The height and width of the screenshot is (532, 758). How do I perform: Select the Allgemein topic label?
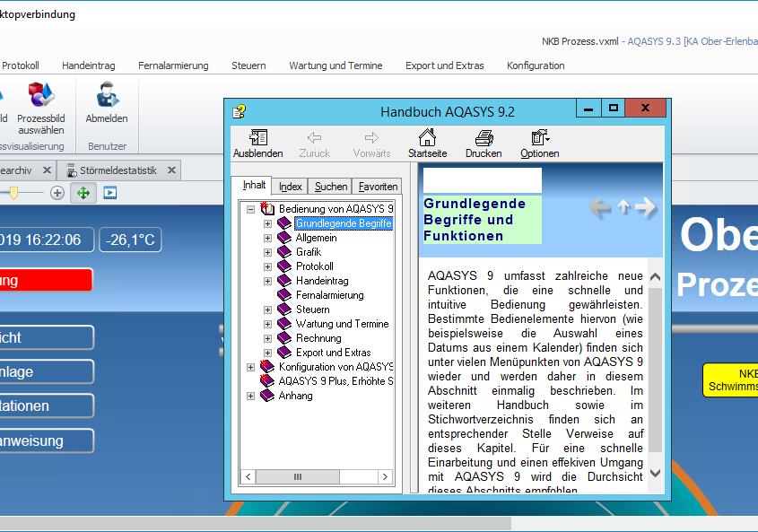[x=316, y=238]
